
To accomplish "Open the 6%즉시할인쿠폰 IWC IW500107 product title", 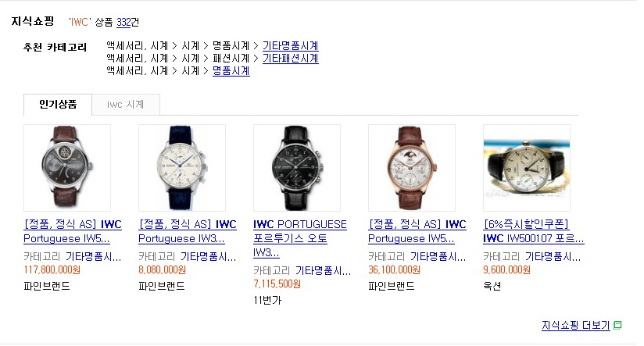I will coord(534,231).
